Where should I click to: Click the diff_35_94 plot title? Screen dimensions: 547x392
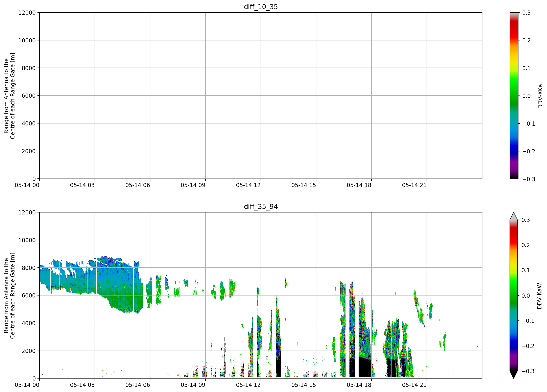(261, 207)
